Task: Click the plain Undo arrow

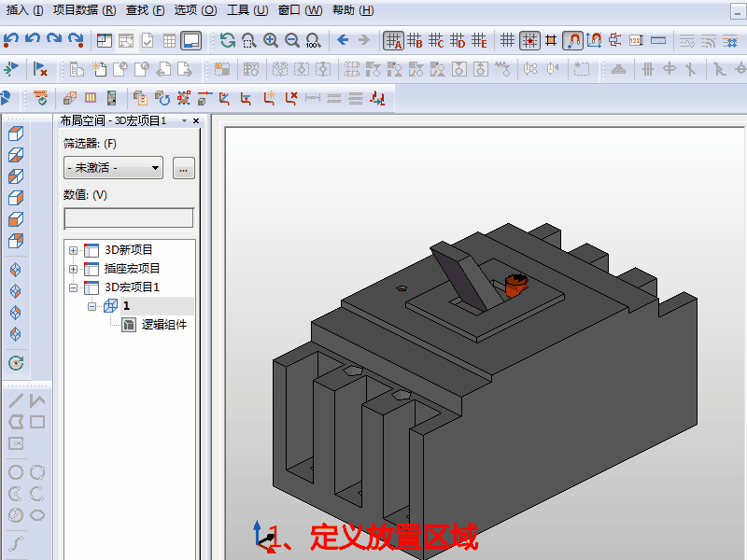Action: (x=33, y=39)
